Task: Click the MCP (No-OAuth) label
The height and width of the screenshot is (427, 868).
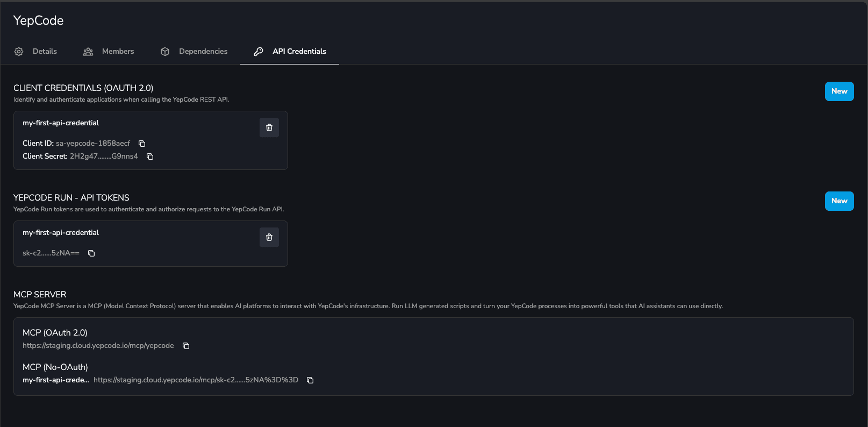Action: 55,367
